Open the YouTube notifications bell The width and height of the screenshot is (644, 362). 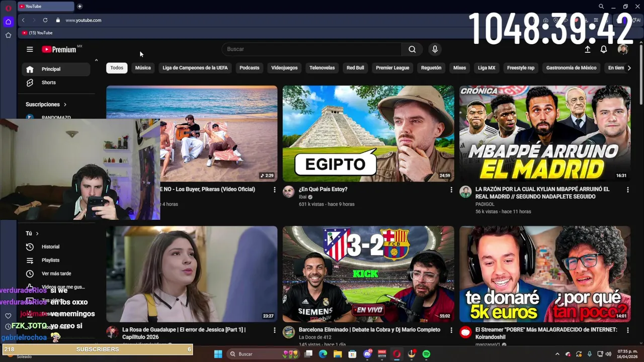[603, 49]
